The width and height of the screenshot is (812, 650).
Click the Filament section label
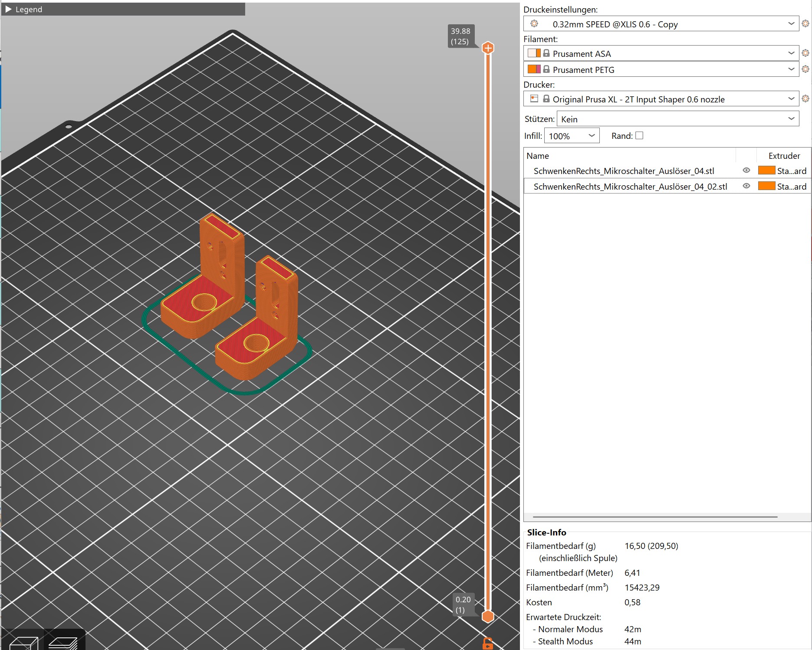540,39
